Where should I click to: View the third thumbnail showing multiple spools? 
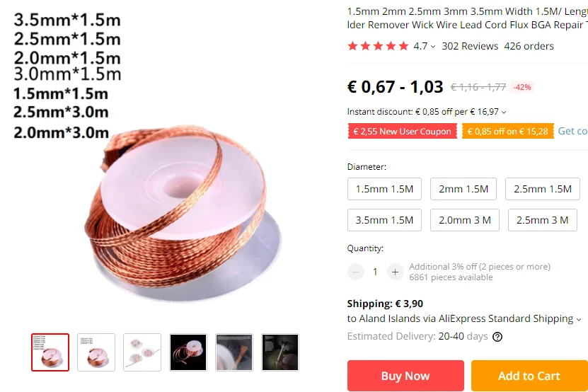(x=142, y=352)
